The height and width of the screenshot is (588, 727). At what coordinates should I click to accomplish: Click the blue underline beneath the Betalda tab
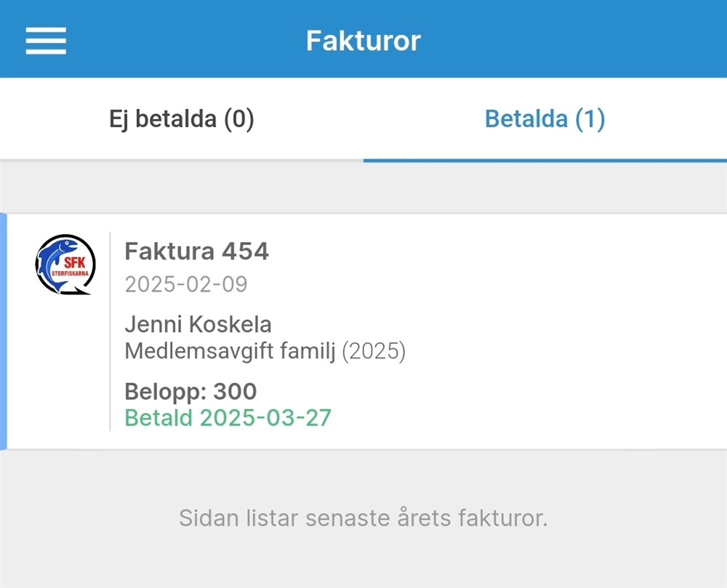(545, 160)
